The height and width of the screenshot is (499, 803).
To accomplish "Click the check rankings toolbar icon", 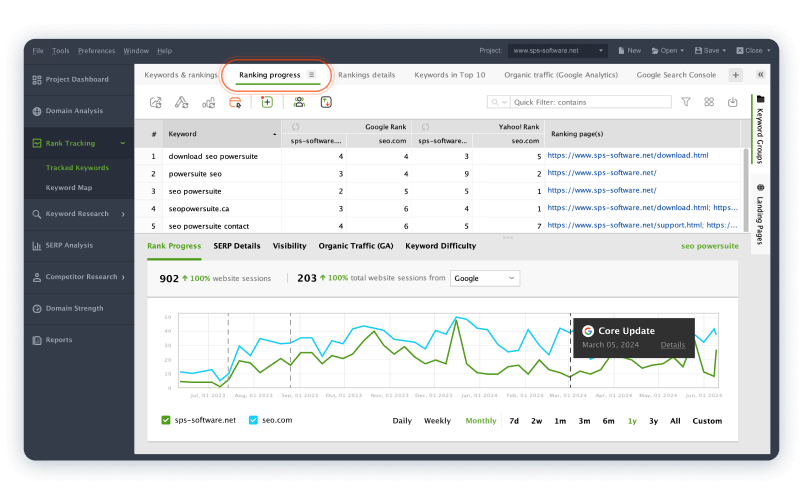I will pos(156,102).
